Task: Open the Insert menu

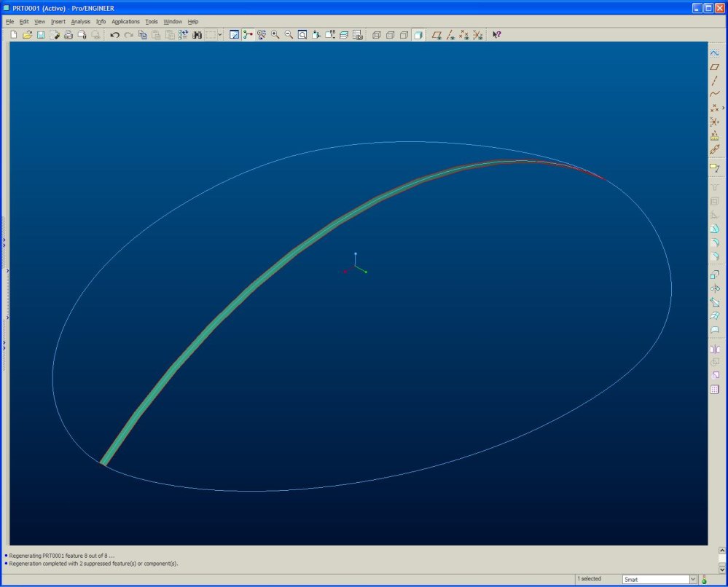Action: tap(58, 22)
